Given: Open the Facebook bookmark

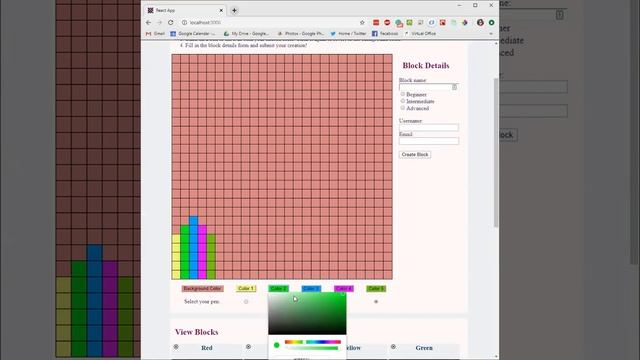Looking at the screenshot, I should 385,33.
